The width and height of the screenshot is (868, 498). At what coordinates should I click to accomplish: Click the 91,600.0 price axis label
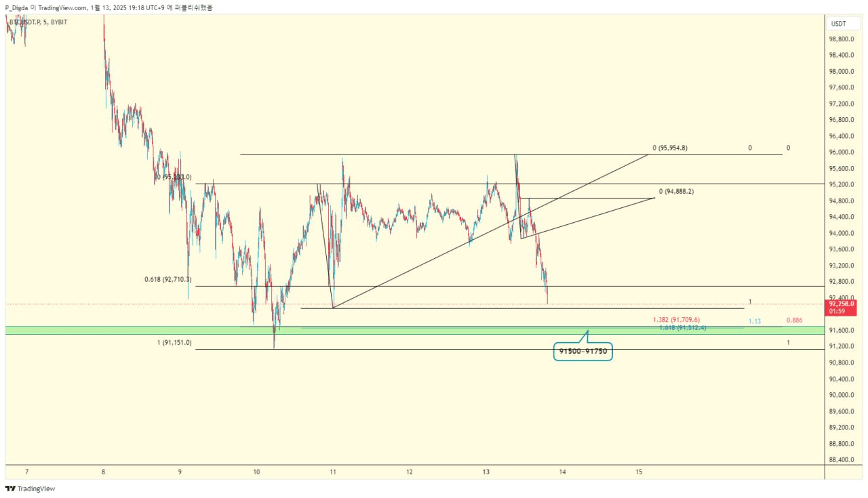(x=841, y=331)
